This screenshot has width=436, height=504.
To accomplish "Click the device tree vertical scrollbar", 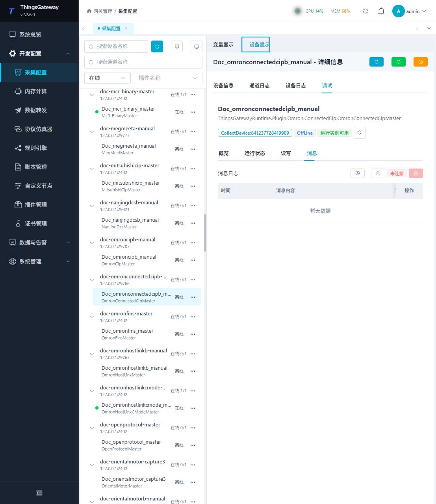I will pos(205,233).
